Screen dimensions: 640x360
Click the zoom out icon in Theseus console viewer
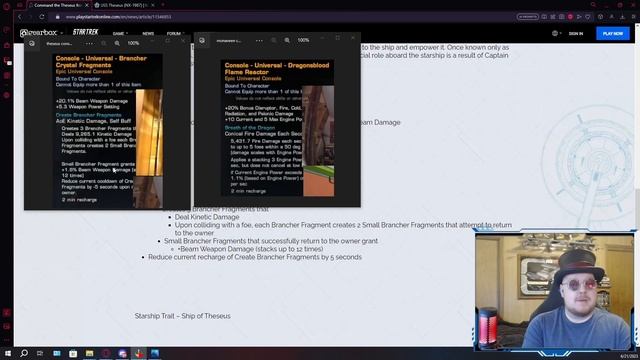click(x=104, y=43)
